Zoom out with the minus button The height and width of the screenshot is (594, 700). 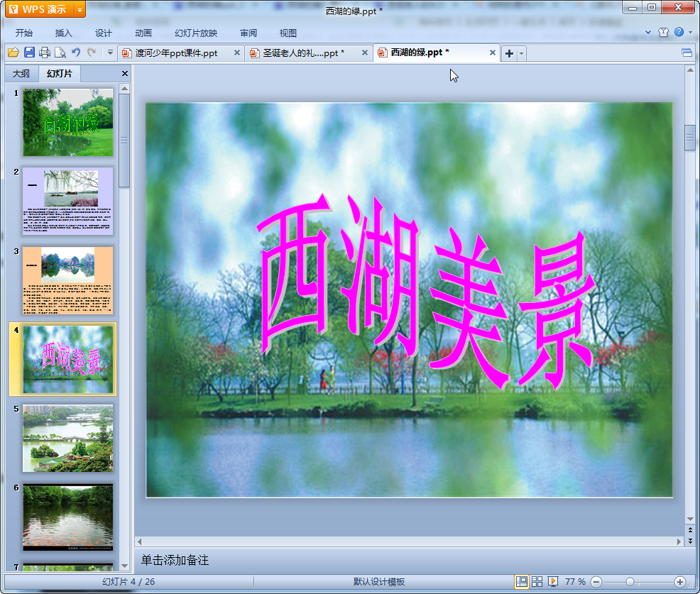[596, 582]
